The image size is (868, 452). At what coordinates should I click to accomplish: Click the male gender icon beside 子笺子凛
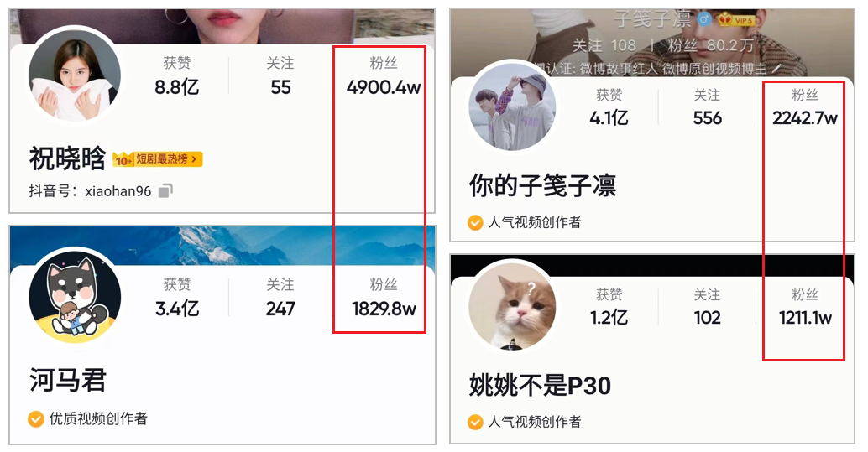(704, 20)
